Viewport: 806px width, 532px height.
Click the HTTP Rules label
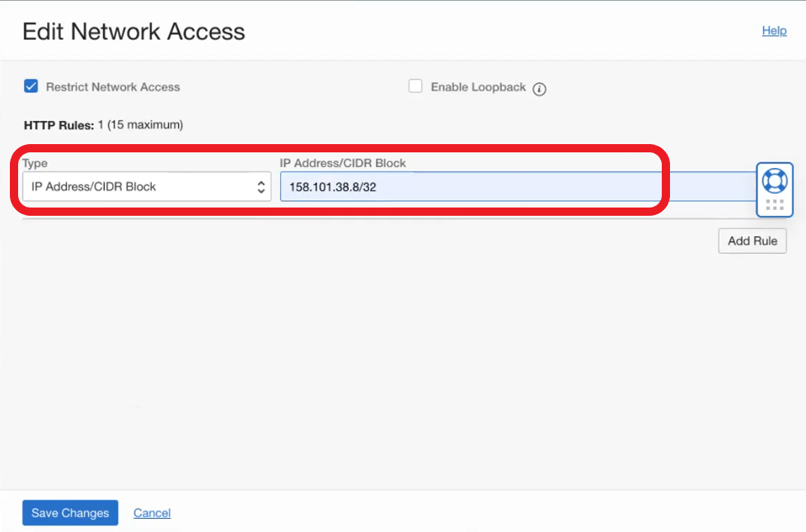pos(59,125)
